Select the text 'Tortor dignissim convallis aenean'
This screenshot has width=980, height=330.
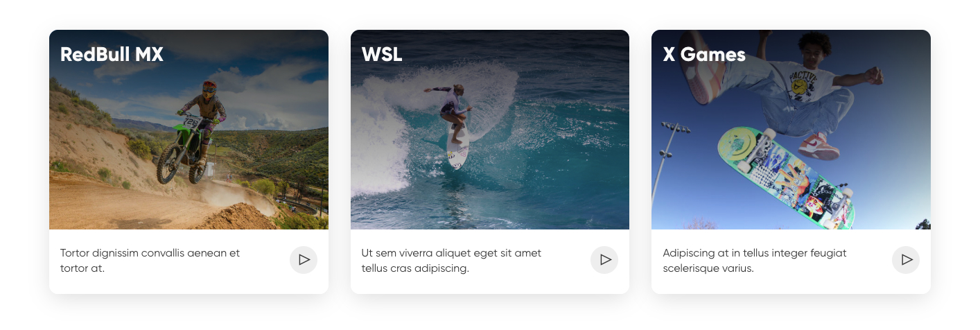(142, 253)
